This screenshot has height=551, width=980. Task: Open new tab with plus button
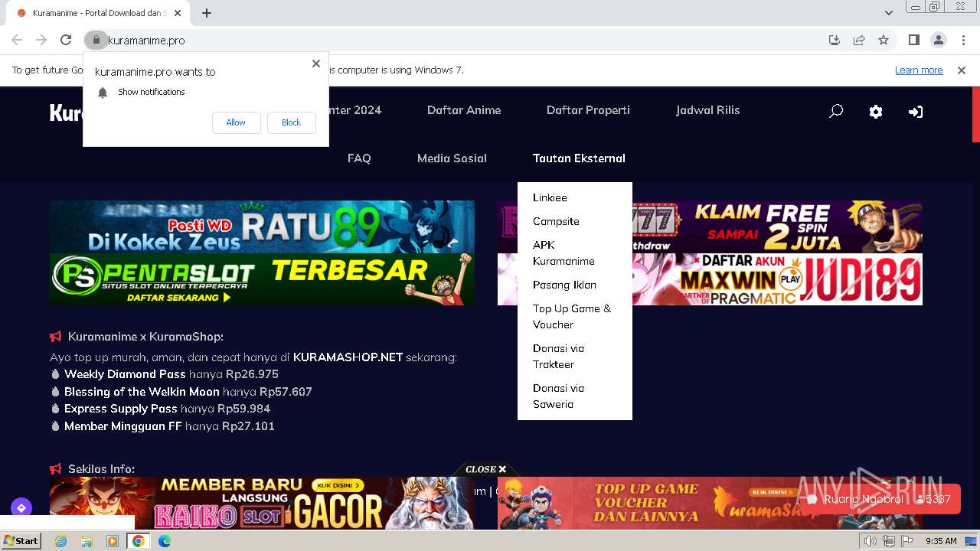207,13
